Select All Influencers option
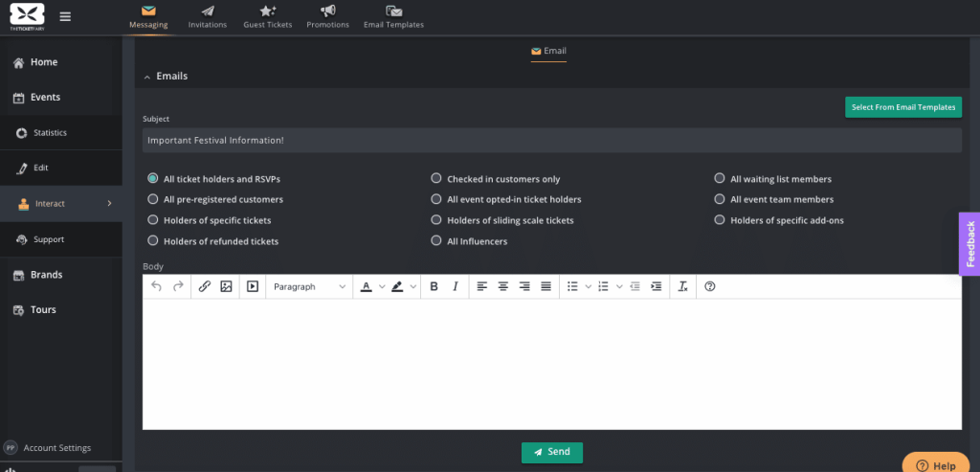The height and width of the screenshot is (472, 980). click(436, 240)
